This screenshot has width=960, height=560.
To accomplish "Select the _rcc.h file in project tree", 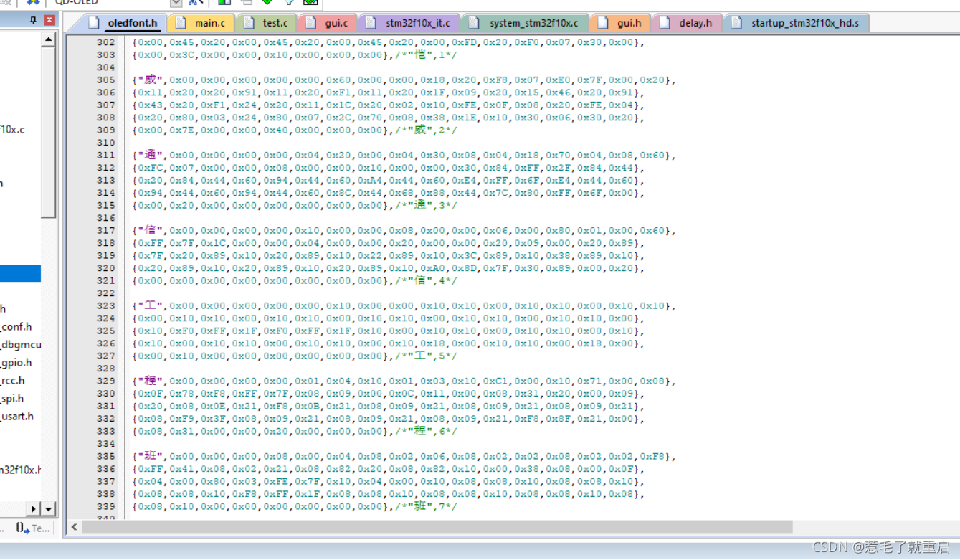I will pyautogui.click(x=12, y=380).
